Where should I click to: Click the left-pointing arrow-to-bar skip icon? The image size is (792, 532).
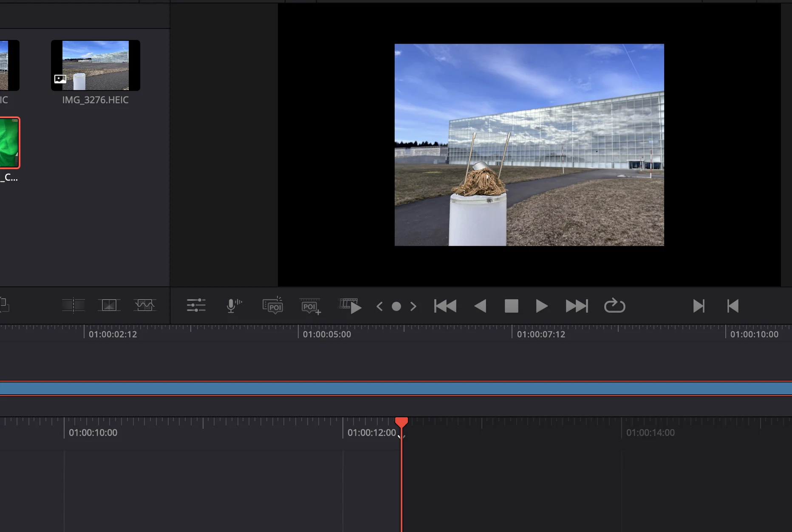tap(733, 306)
